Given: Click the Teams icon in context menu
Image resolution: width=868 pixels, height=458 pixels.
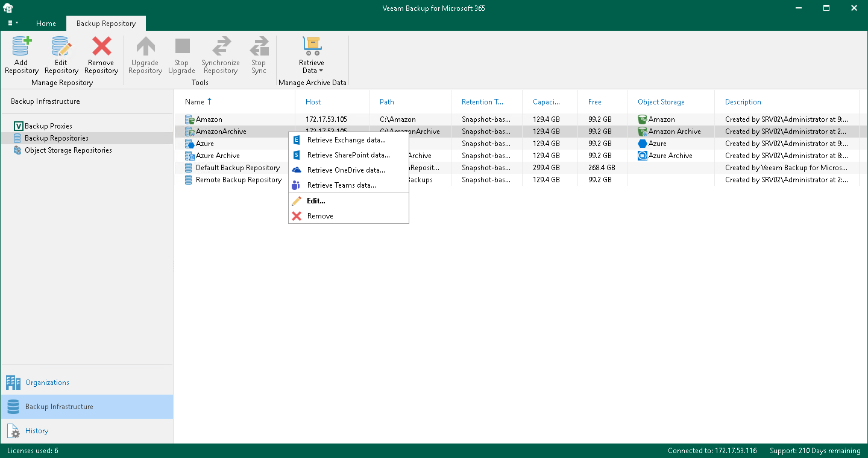Looking at the screenshot, I should click(x=297, y=185).
